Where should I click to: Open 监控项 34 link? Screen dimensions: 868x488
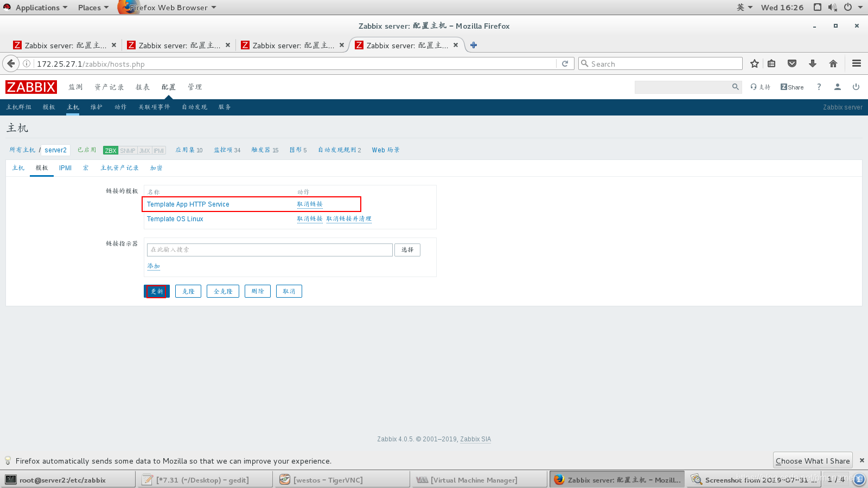(227, 150)
